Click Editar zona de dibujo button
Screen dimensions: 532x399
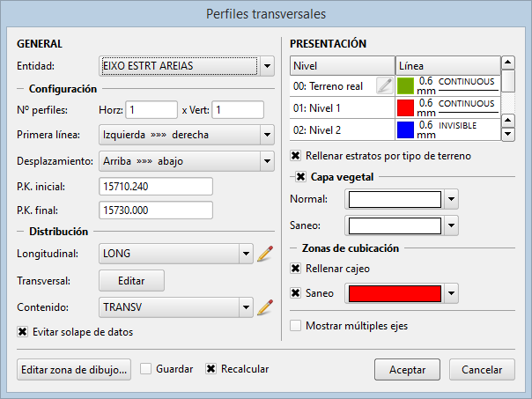tap(74, 369)
